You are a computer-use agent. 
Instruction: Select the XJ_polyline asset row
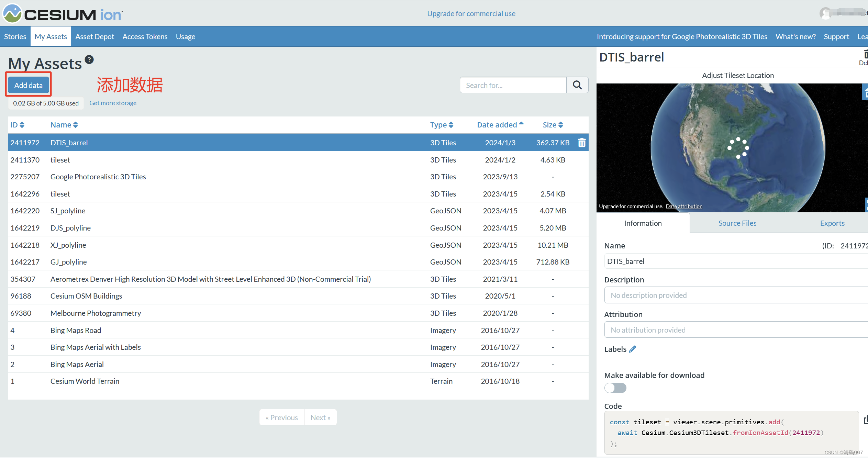(x=298, y=245)
